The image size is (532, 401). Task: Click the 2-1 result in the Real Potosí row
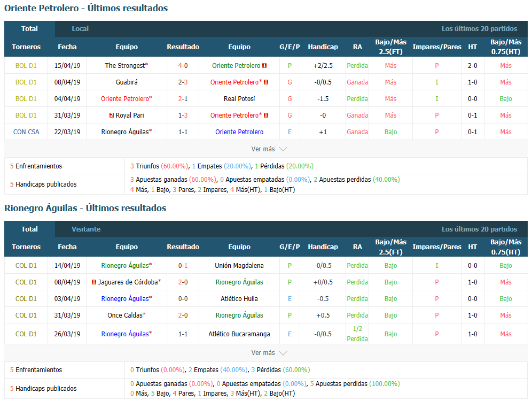pyautogui.click(x=183, y=99)
